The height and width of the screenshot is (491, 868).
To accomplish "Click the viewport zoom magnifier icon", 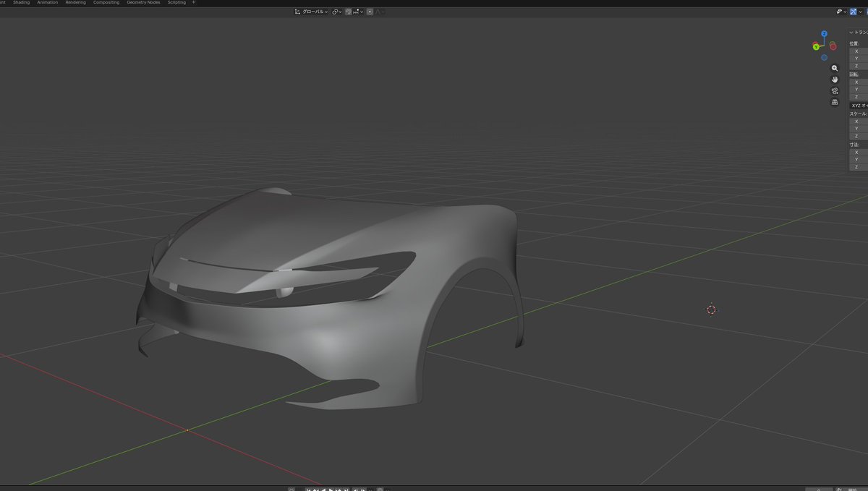I will click(835, 68).
